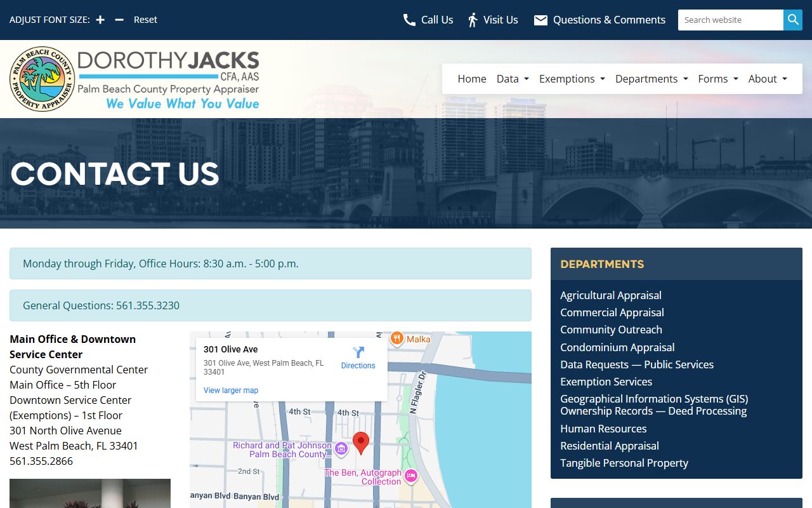This screenshot has height=508, width=812.
Task: Click the red location pin on map
Action: pos(361,443)
